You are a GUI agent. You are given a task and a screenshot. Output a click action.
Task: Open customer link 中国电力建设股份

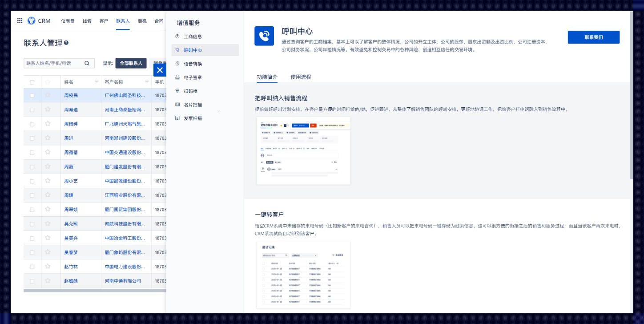point(125,267)
